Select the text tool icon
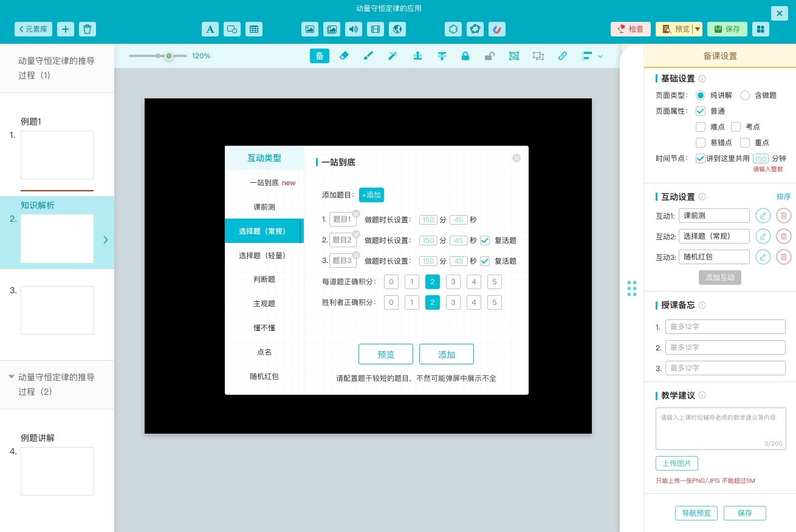 pos(210,29)
